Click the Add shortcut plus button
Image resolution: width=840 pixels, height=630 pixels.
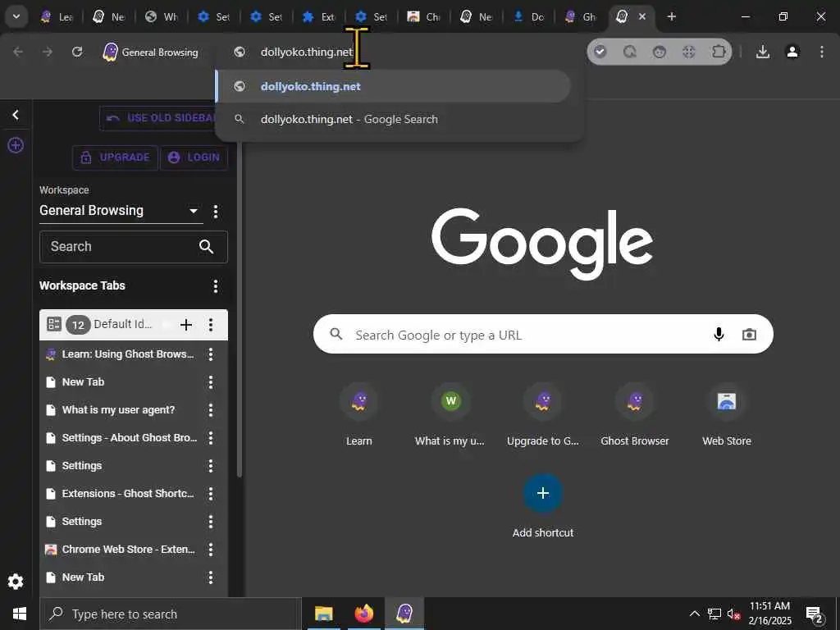[x=543, y=493]
